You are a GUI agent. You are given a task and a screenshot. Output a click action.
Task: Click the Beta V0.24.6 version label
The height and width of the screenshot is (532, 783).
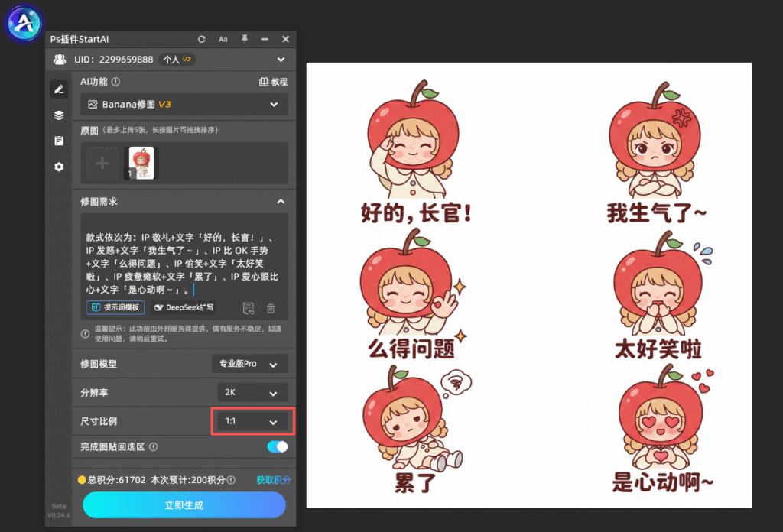click(59, 511)
